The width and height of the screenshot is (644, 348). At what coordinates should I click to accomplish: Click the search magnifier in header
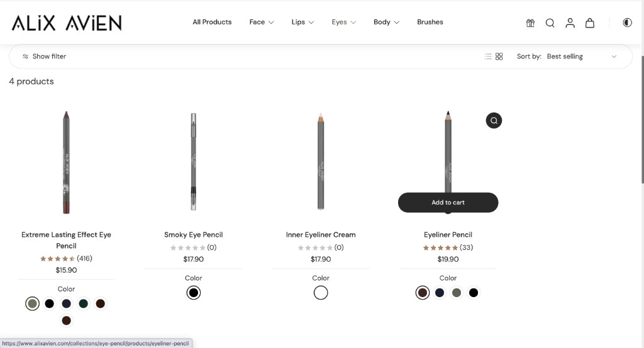550,23
